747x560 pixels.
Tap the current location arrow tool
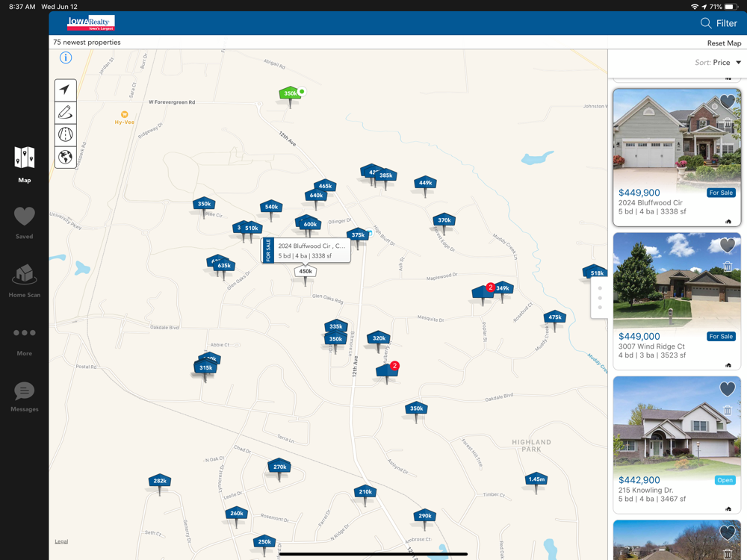(65, 90)
